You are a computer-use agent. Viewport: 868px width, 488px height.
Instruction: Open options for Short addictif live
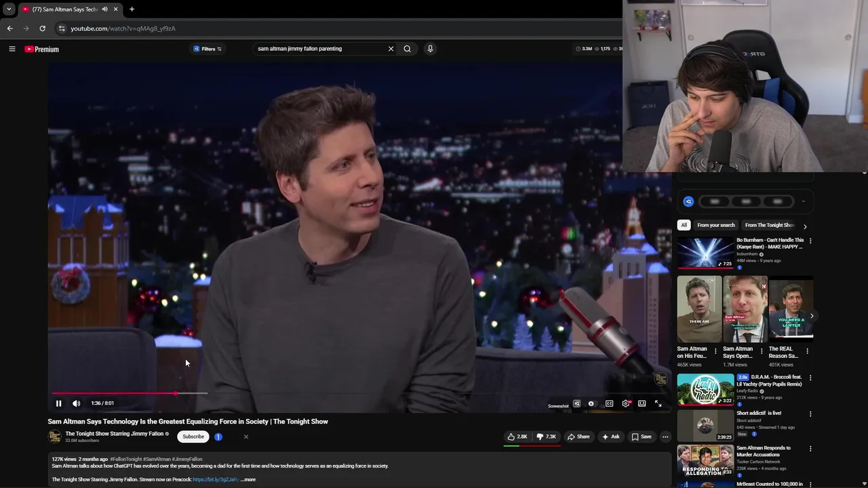pyautogui.click(x=810, y=413)
